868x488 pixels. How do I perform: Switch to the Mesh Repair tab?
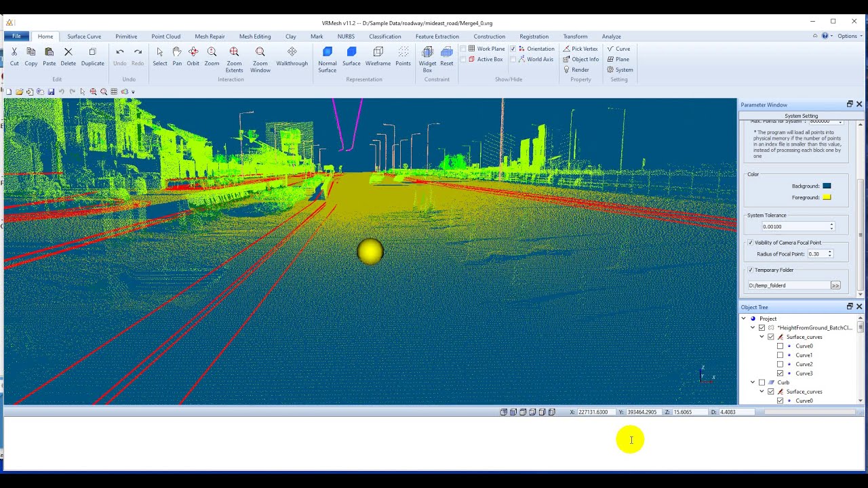tap(210, 37)
